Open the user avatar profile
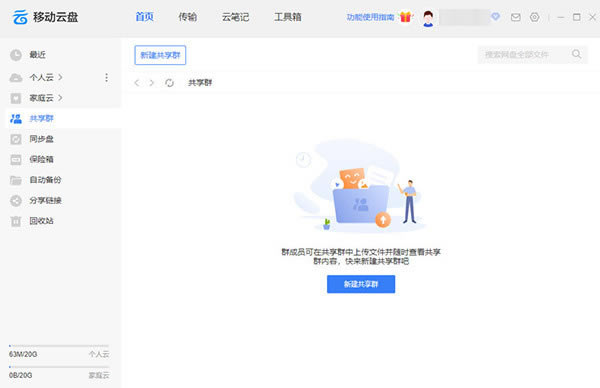Screen dimensions: 600x388 click(x=428, y=18)
